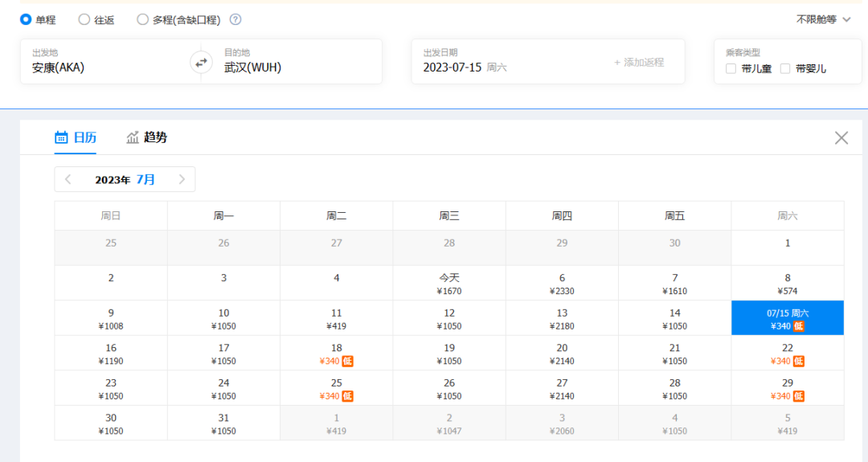Select the 单程 one-way radio button
868x462 pixels.
(26, 19)
